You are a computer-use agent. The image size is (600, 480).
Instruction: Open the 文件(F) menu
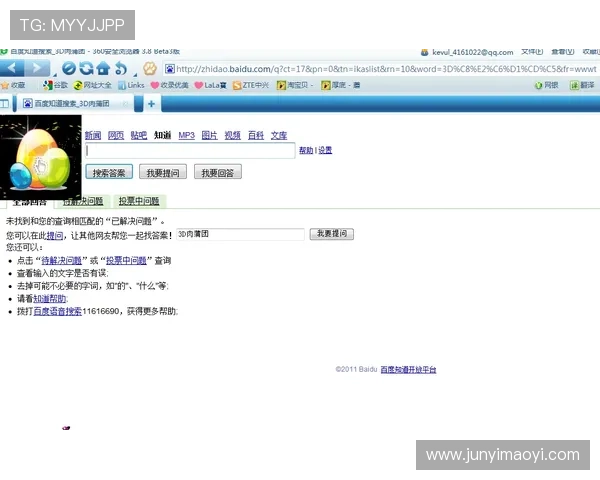[x=532, y=52]
